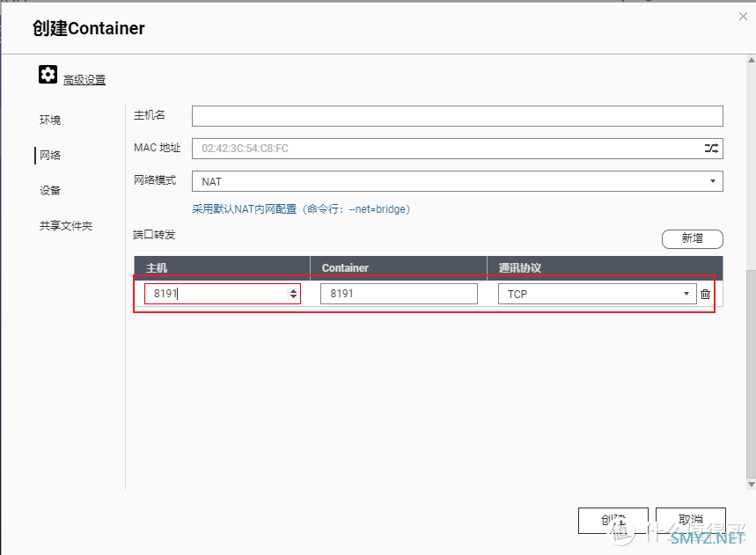Click the 取消 button

690,521
